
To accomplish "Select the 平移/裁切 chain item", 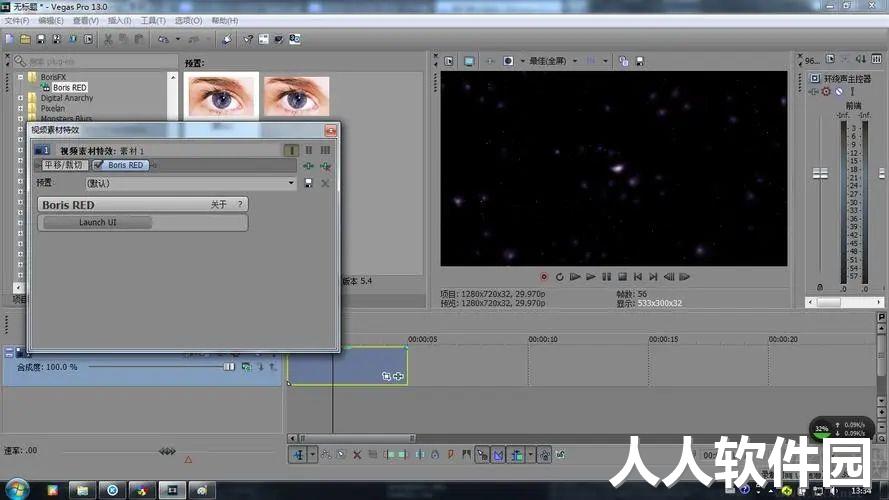I will coord(64,165).
